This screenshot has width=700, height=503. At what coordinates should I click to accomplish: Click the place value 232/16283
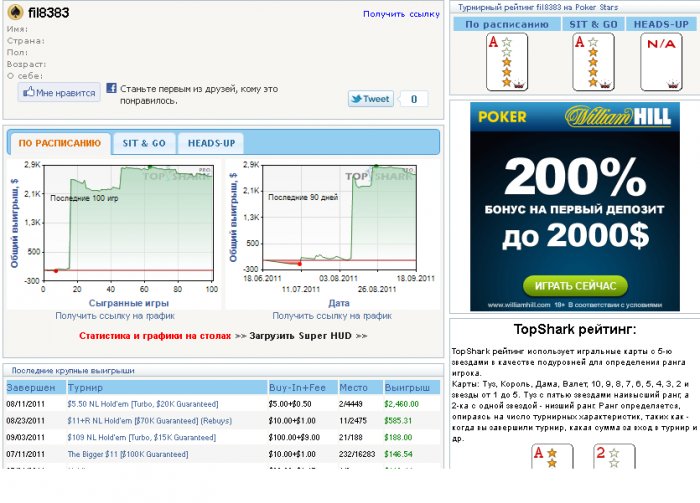point(357,454)
